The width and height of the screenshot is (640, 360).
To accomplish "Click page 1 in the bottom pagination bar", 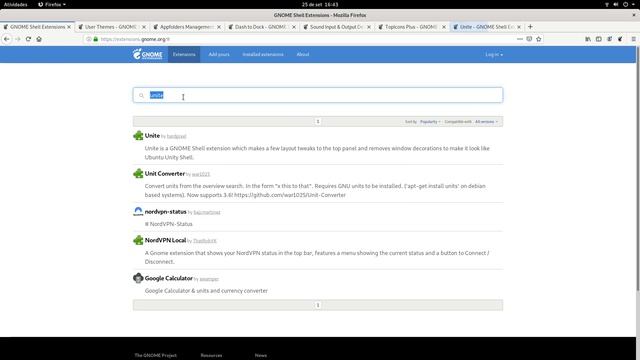I will 318,305.
